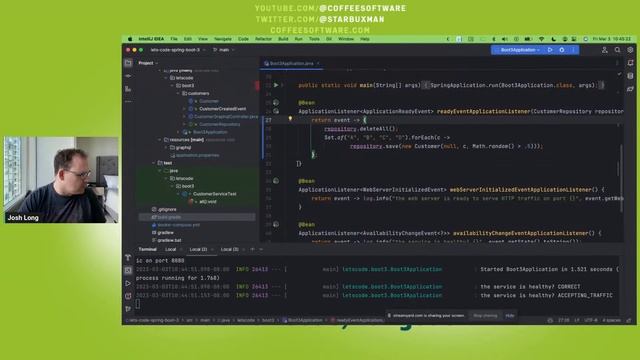Screen dimensions: 640x360
Task: Open more run actions menu
Action: coord(573,50)
